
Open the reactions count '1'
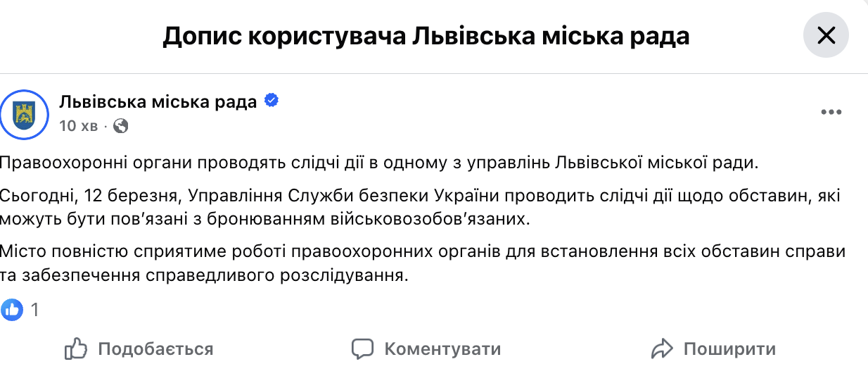click(34, 309)
